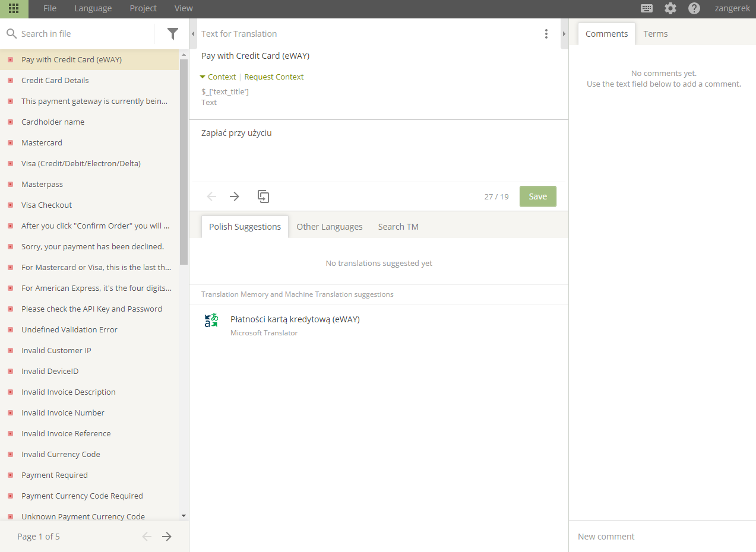
Task: Click the search magnifier icon
Action: pyautogui.click(x=11, y=34)
